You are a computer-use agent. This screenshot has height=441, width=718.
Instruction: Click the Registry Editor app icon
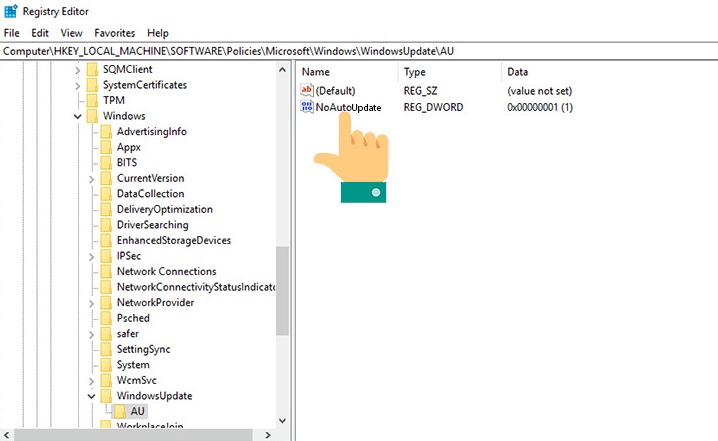point(11,11)
